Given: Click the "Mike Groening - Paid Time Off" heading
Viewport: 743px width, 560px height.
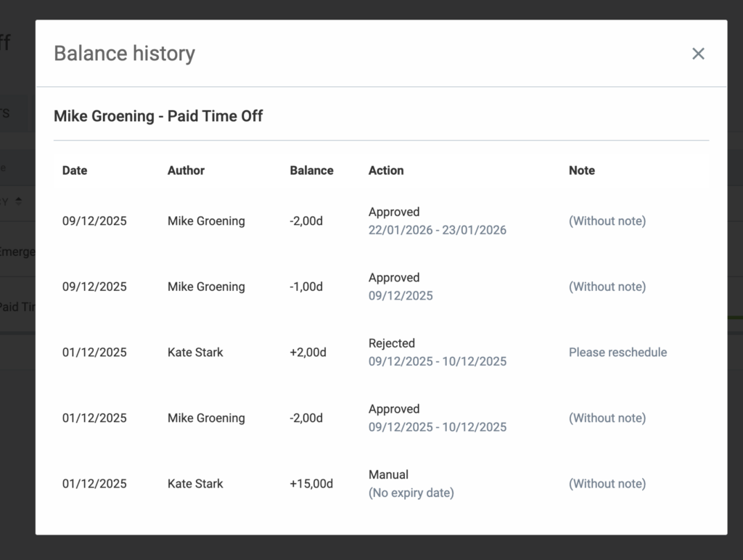Looking at the screenshot, I should [x=158, y=116].
